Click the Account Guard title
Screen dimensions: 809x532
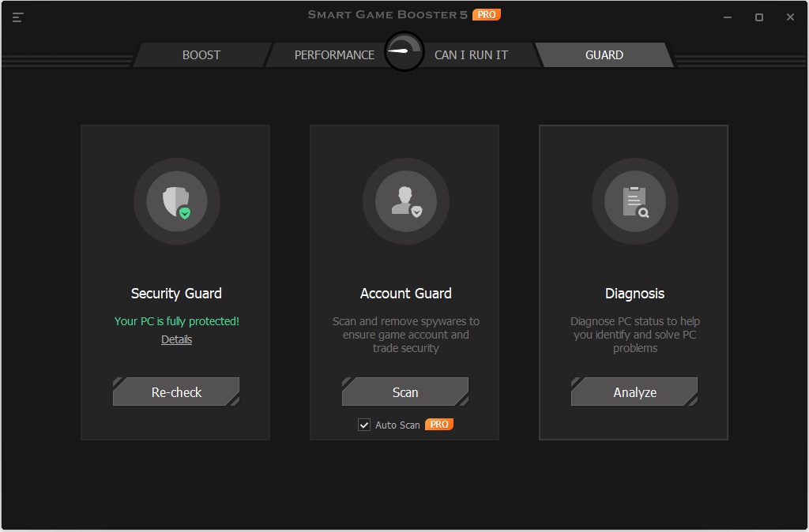pyautogui.click(x=406, y=294)
